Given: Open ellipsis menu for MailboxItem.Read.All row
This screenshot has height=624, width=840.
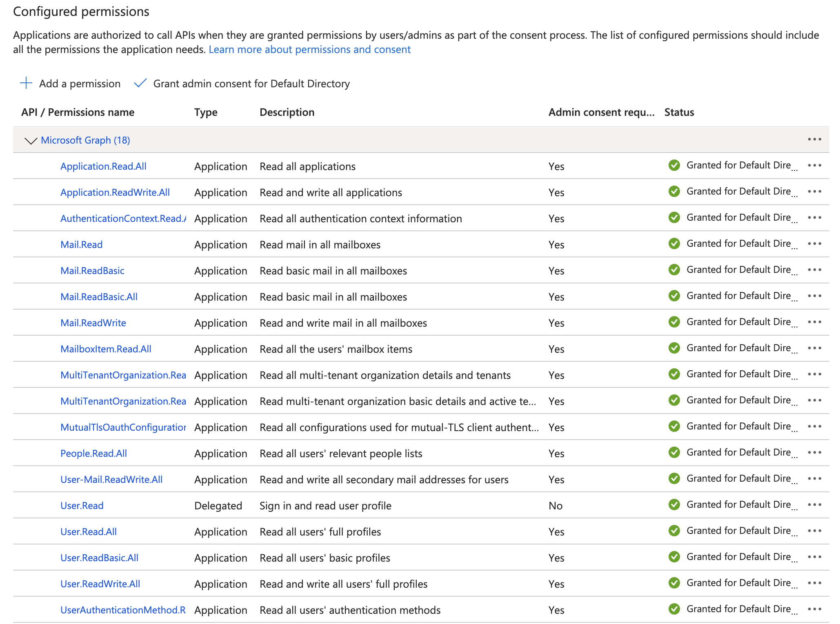Looking at the screenshot, I should click(814, 348).
